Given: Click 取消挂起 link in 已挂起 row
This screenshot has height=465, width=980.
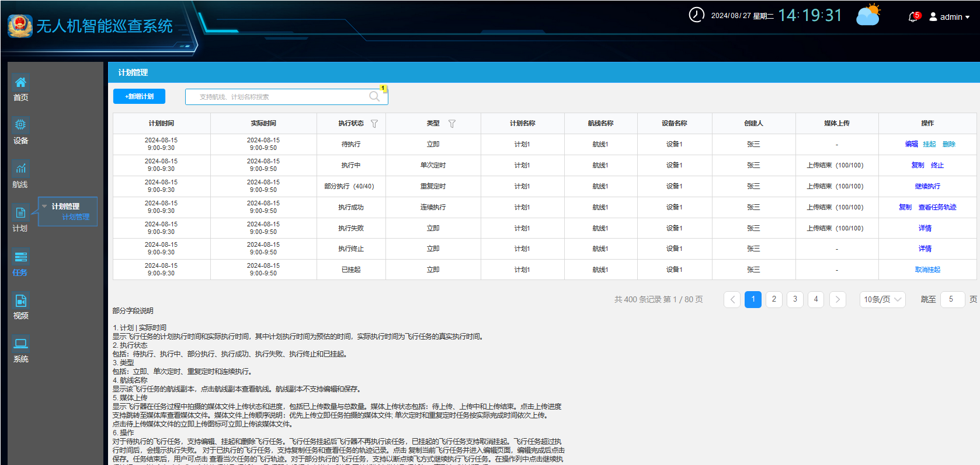Looking at the screenshot, I should [927, 270].
